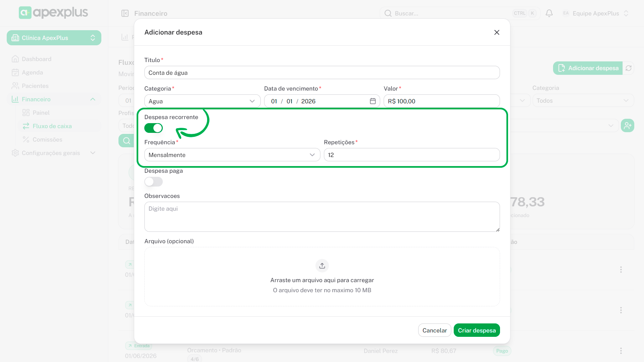Click the Observacoes text area
Image resolution: width=644 pixels, height=362 pixels.
322,217
